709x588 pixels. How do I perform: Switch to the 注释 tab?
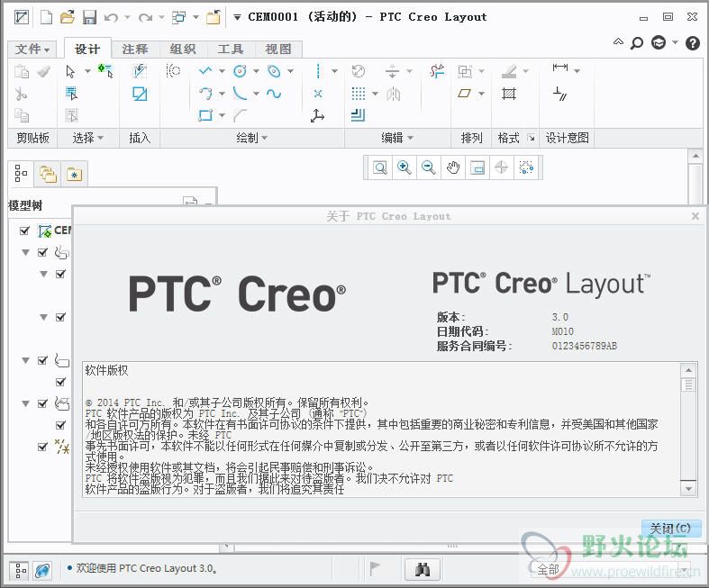point(135,49)
